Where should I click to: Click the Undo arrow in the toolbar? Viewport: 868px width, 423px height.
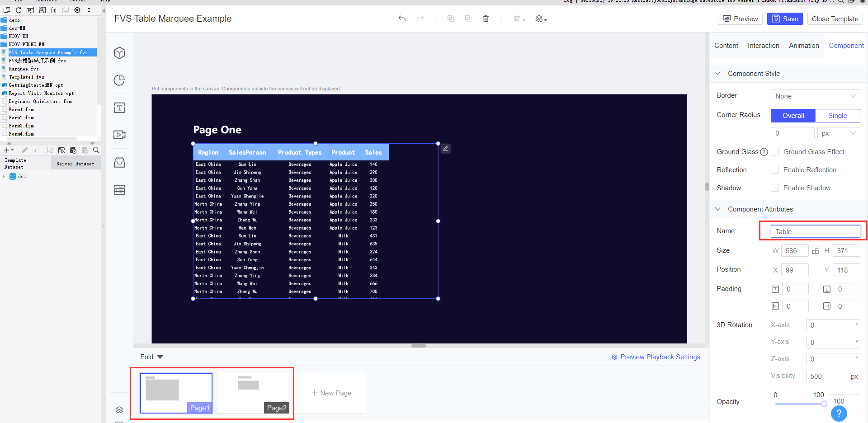(401, 19)
